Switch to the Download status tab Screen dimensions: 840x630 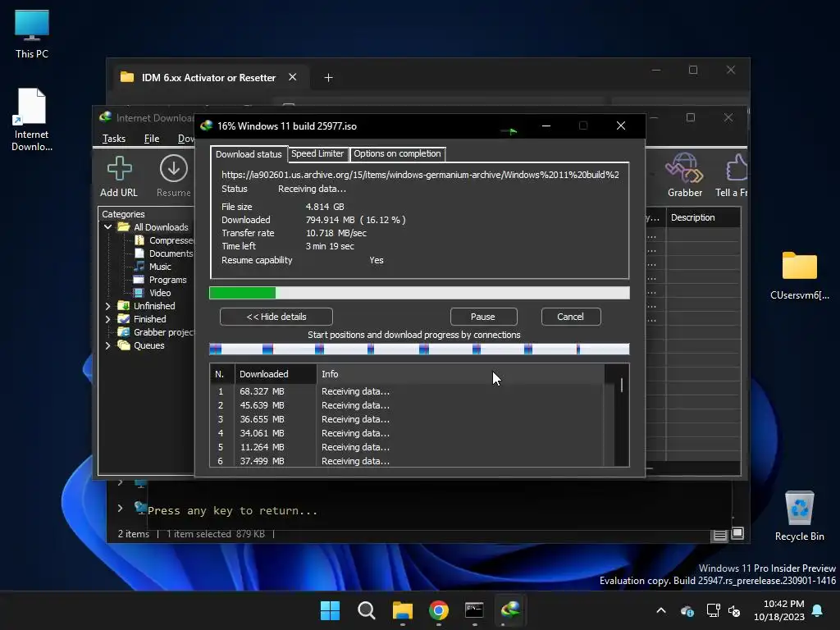pos(249,154)
